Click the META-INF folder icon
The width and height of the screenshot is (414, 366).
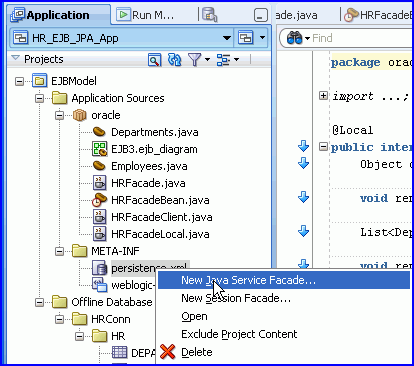coord(80,251)
